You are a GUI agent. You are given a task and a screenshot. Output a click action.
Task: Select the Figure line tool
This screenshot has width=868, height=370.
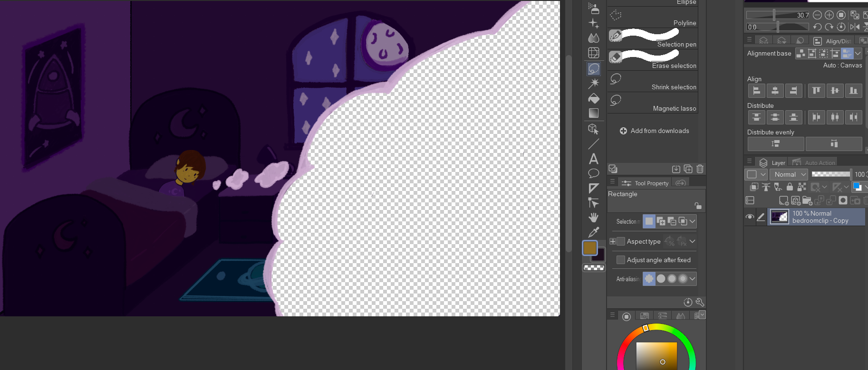(x=594, y=143)
